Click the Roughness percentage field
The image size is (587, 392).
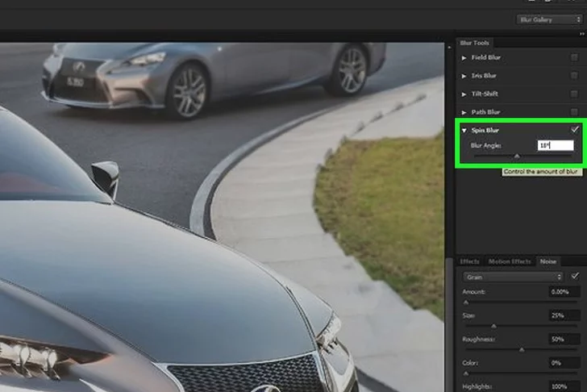pyautogui.click(x=564, y=340)
